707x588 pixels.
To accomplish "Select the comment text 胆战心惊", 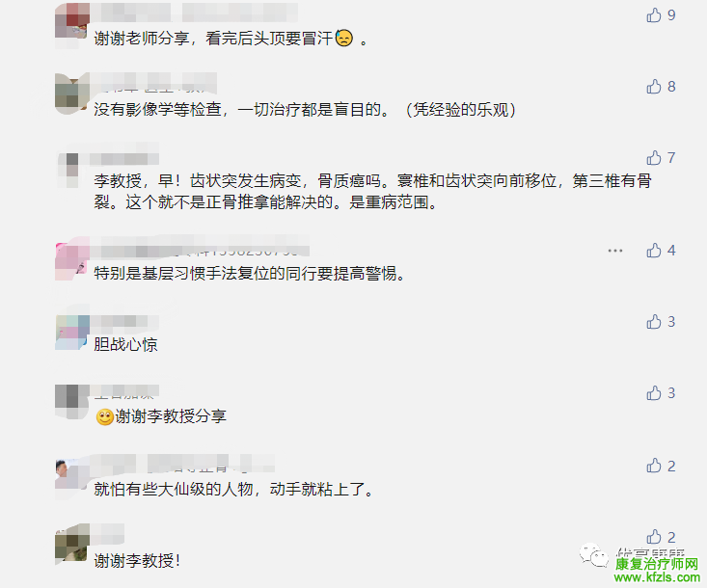I will tap(125, 345).
